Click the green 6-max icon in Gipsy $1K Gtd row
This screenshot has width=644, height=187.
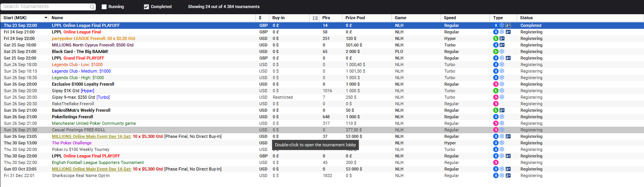click(496, 91)
